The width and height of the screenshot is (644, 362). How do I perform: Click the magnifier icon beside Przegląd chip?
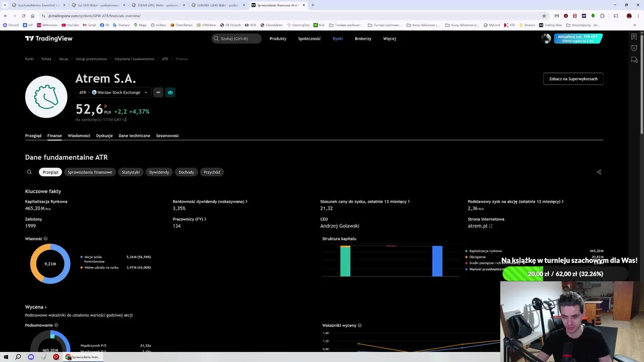[29, 172]
